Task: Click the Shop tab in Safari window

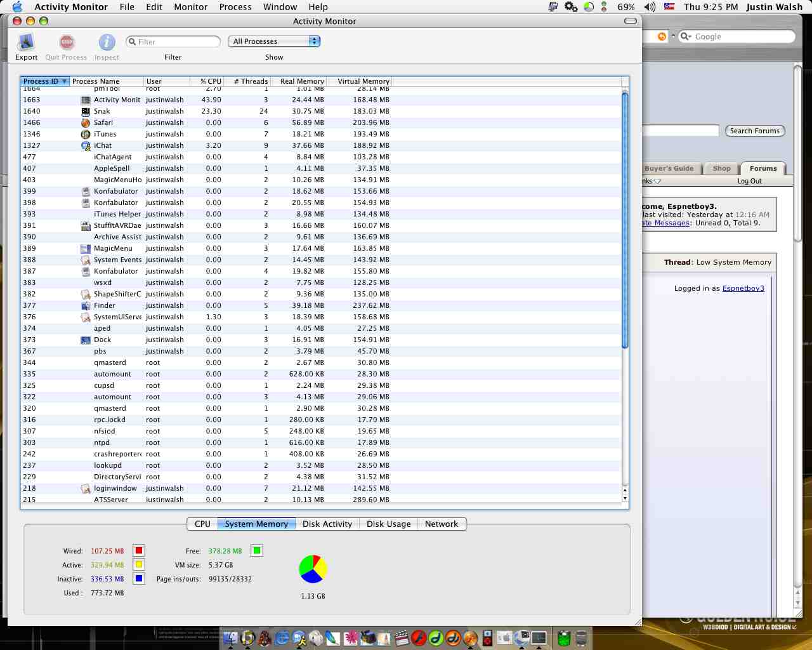Action: point(721,168)
